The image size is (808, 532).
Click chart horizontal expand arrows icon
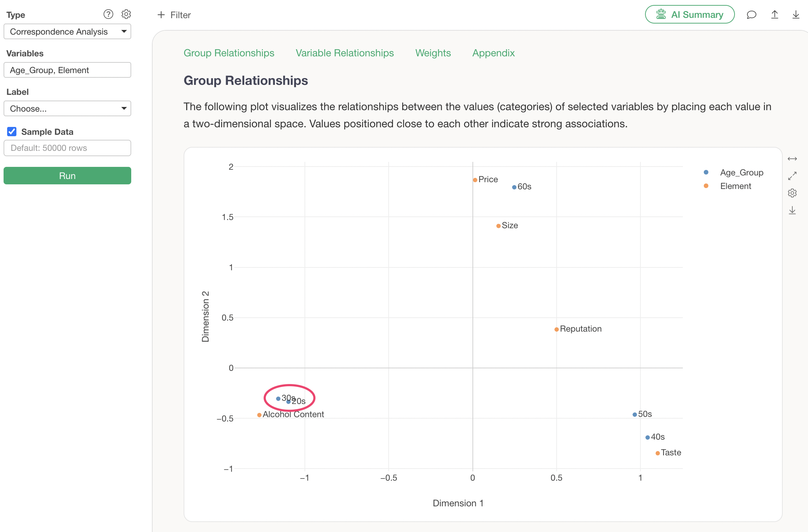(792, 159)
